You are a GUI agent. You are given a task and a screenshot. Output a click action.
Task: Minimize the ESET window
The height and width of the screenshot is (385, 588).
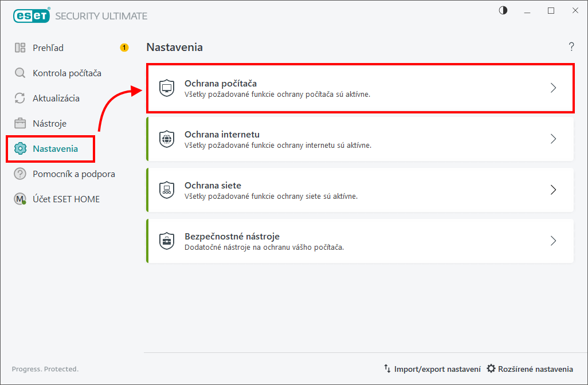coord(527,11)
